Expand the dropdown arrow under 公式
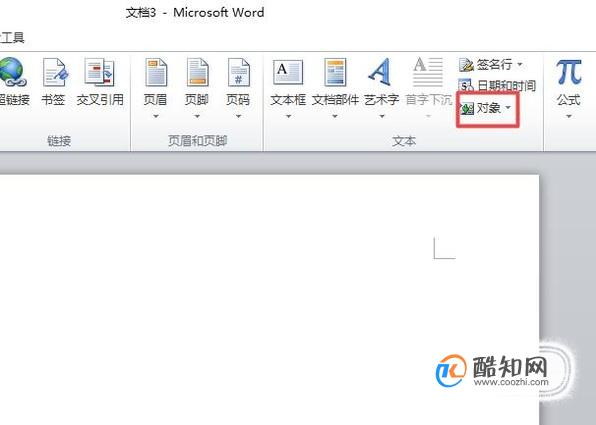596x425 pixels. pyautogui.click(x=569, y=116)
